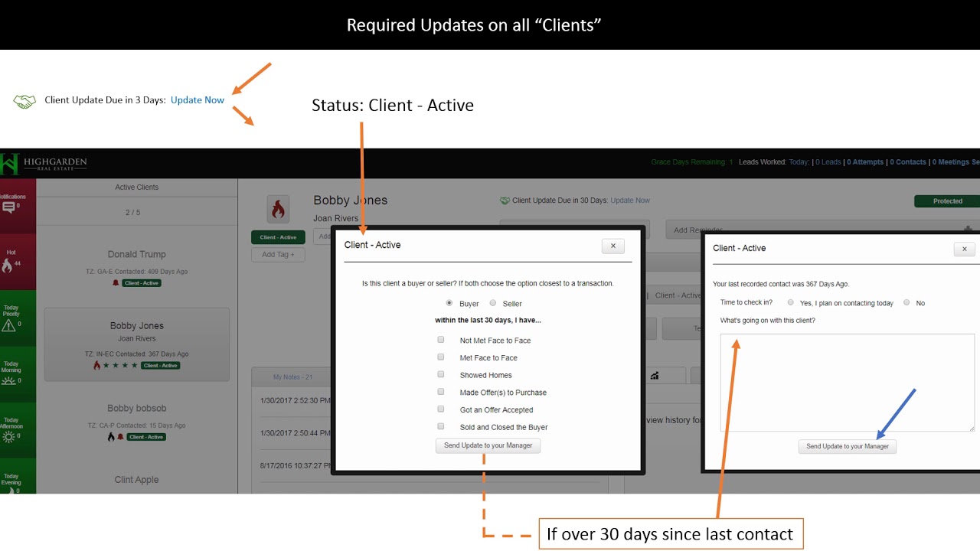This screenshot has height=551, width=980.
Task: Click the Add Tag + button
Action: click(278, 254)
